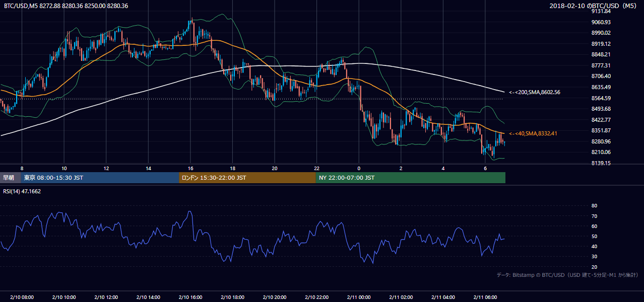The height and width of the screenshot is (302, 644).
Task: Select the NY 22:00-07:00 JST session bar
Action: click(x=410, y=178)
